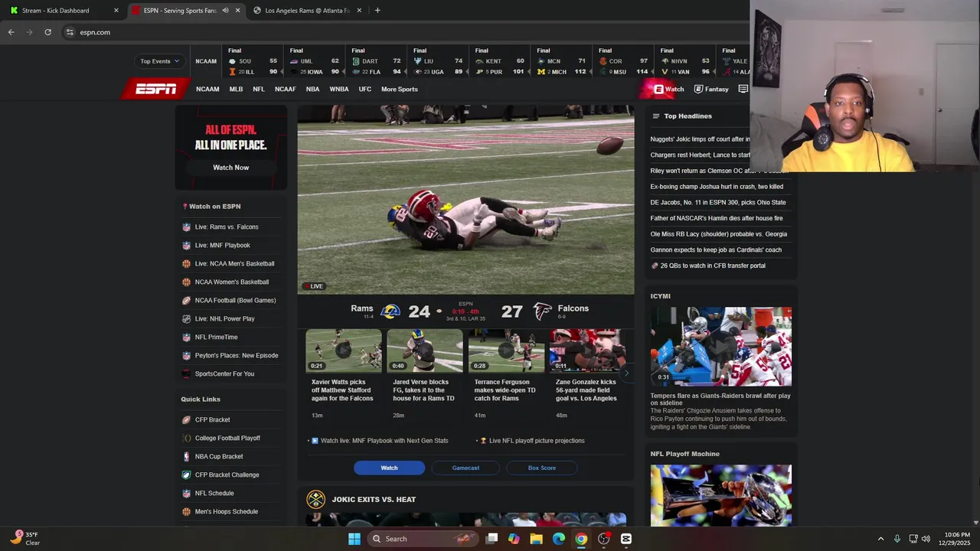The height and width of the screenshot is (551, 980).
Task: Click the icon beside SportsCenter For You
Action: click(186, 374)
